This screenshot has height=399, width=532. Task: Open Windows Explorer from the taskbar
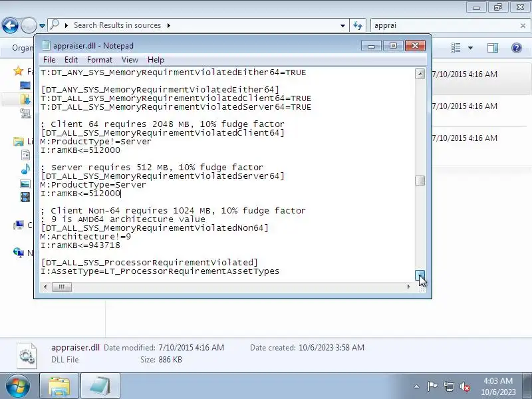59,386
